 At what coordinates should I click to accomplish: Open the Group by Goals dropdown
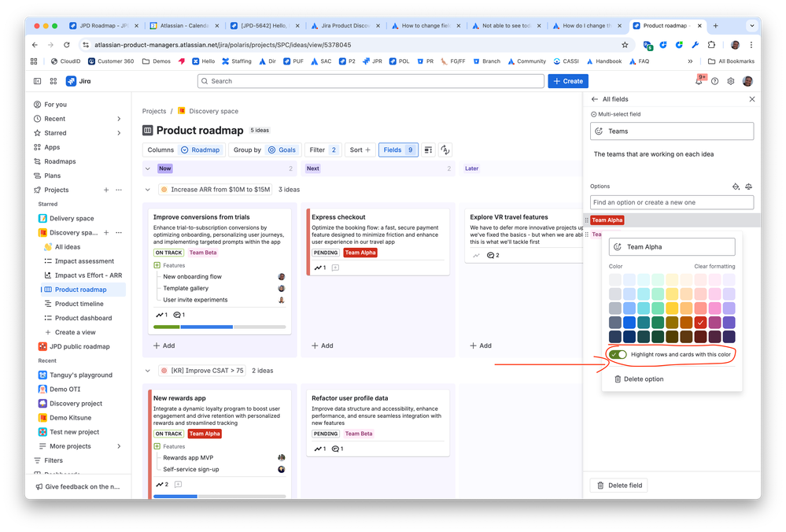tap(264, 150)
